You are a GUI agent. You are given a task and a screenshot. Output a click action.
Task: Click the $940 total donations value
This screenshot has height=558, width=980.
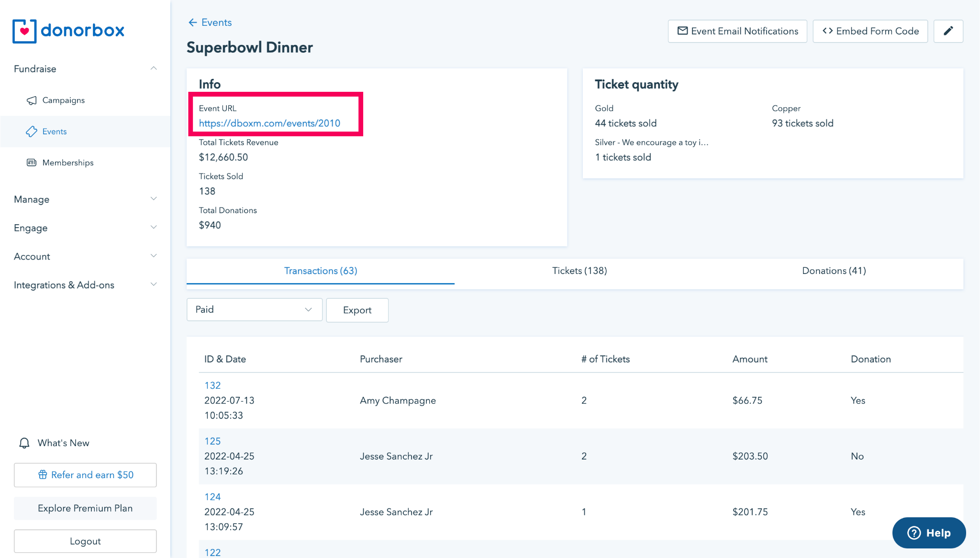(x=210, y=225)
